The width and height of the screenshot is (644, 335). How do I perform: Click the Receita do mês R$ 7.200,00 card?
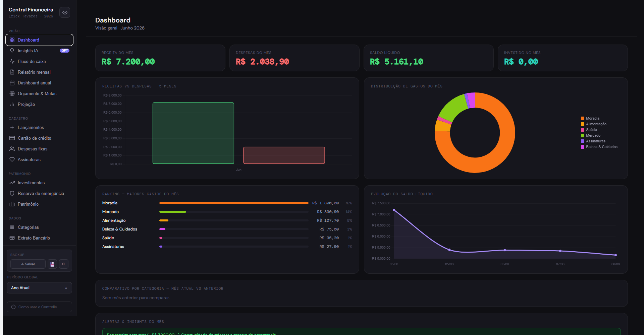pyautogui.click(x=160, y=58)
